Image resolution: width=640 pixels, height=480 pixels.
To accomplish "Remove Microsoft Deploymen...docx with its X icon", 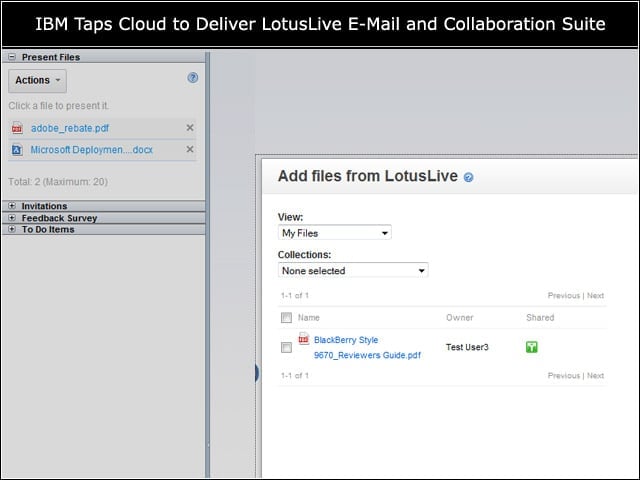I will (190, 149).
